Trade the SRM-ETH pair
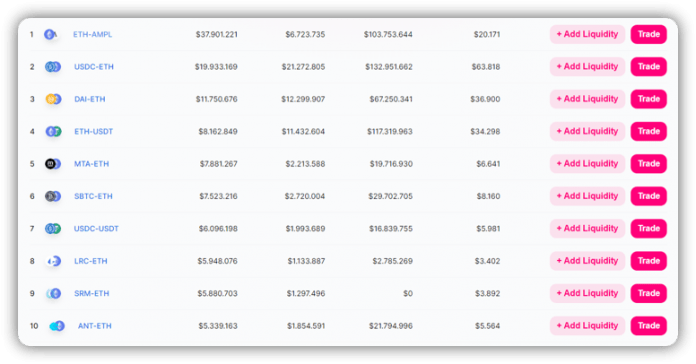This screenshot has height=364, width=696. (649, 293)
